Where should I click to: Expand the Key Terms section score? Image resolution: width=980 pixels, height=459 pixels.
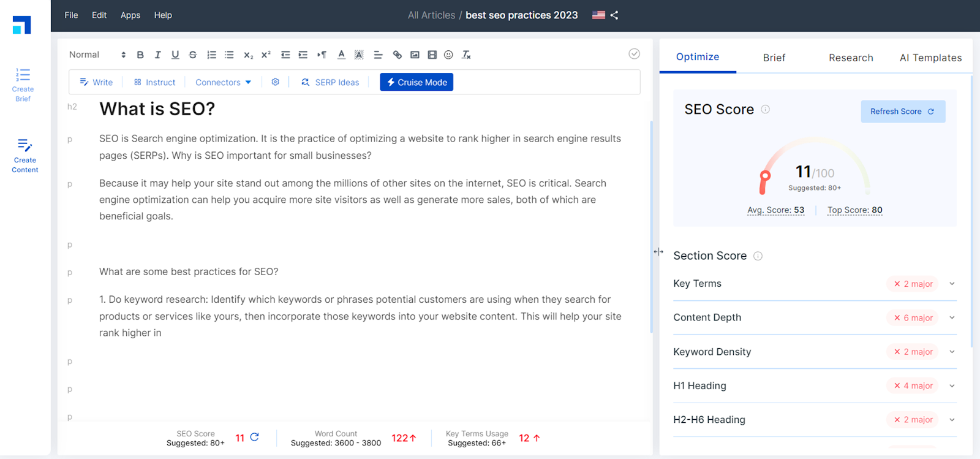tap(952, 284)
